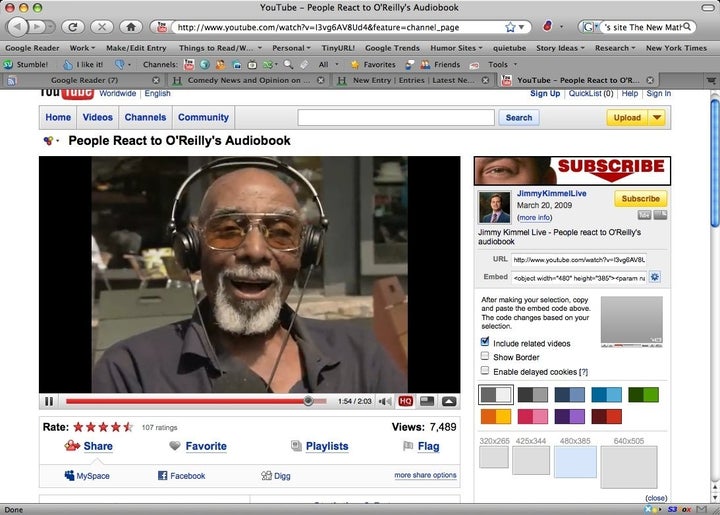Viewport: 720px width, 515px height.
Task: Open the Research bookmarks folder
Action: 615,48
